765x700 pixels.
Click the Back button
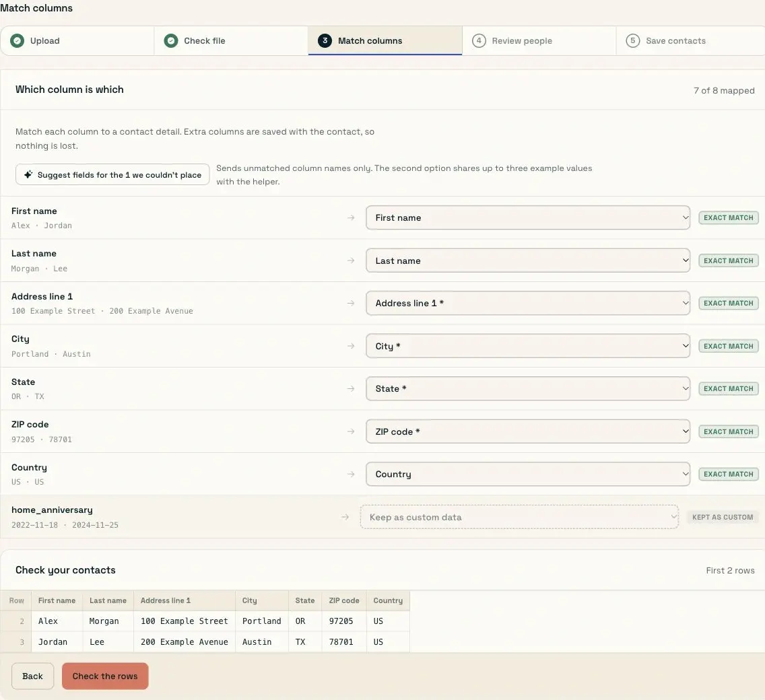tap(33, 676)
